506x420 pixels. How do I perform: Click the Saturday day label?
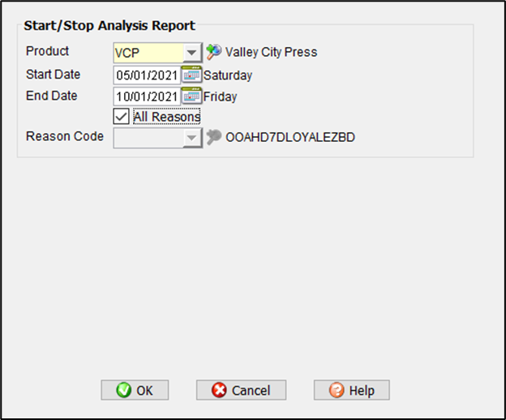[228, 75]
